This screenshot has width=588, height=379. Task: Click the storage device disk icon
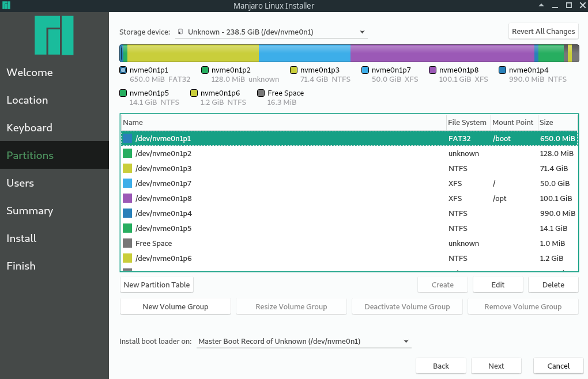[x=180, y=32]
